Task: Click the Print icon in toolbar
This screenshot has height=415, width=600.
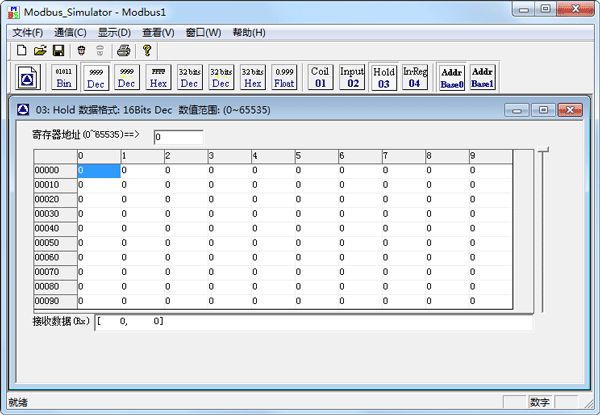Action: click(x=123, y=50)
